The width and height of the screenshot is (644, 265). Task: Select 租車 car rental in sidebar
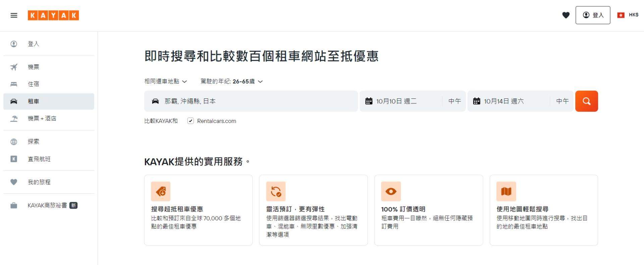click(x=49, y=101)
